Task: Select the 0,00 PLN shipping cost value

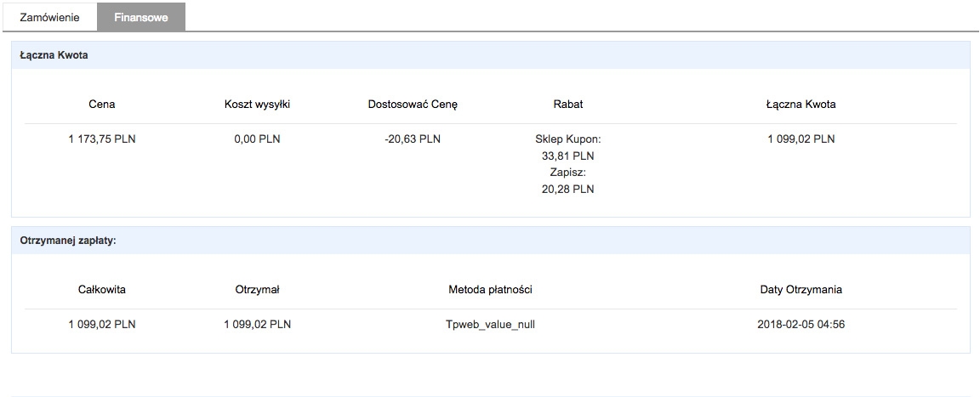Action: tap(257, 139)
